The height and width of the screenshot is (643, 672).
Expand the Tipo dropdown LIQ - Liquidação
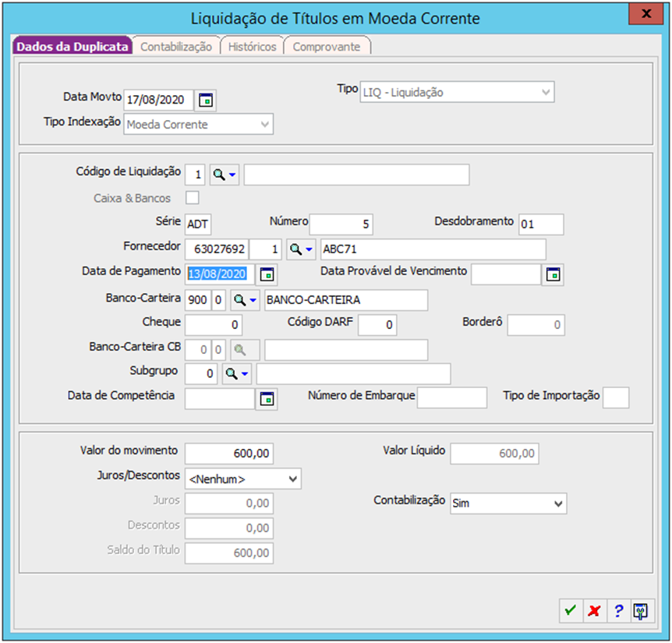[457, 92]
